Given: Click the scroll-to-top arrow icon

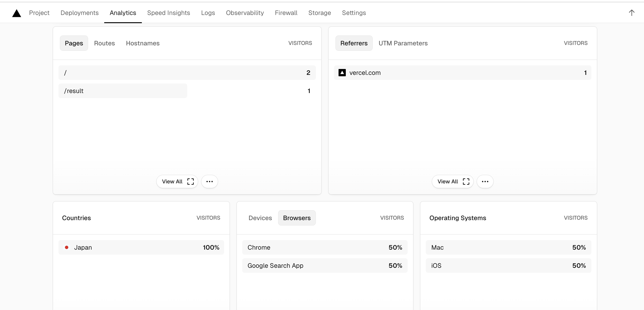Looking at the screenshot, I should pos(632,13).
